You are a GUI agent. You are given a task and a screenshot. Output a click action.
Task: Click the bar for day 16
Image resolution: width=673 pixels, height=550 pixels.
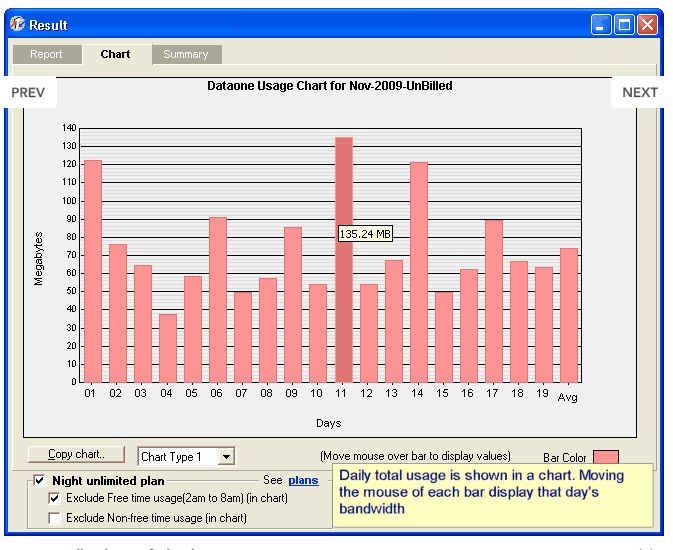469,326
